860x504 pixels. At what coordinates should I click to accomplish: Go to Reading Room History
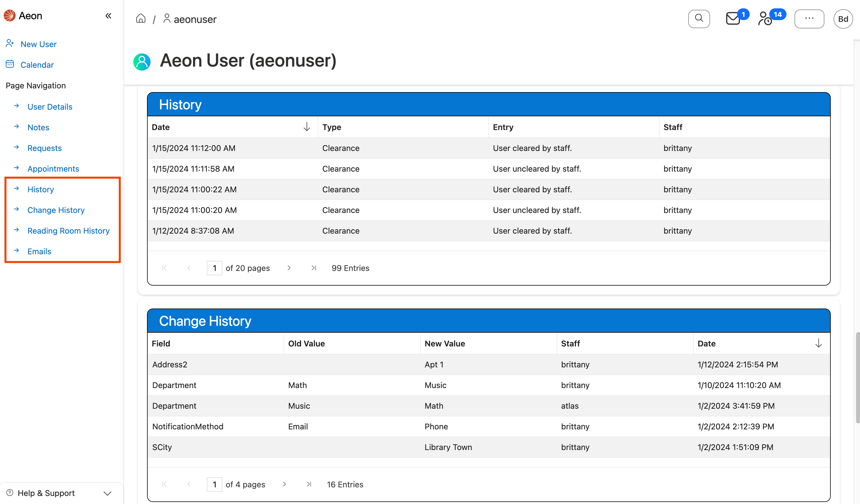[68, 231]
